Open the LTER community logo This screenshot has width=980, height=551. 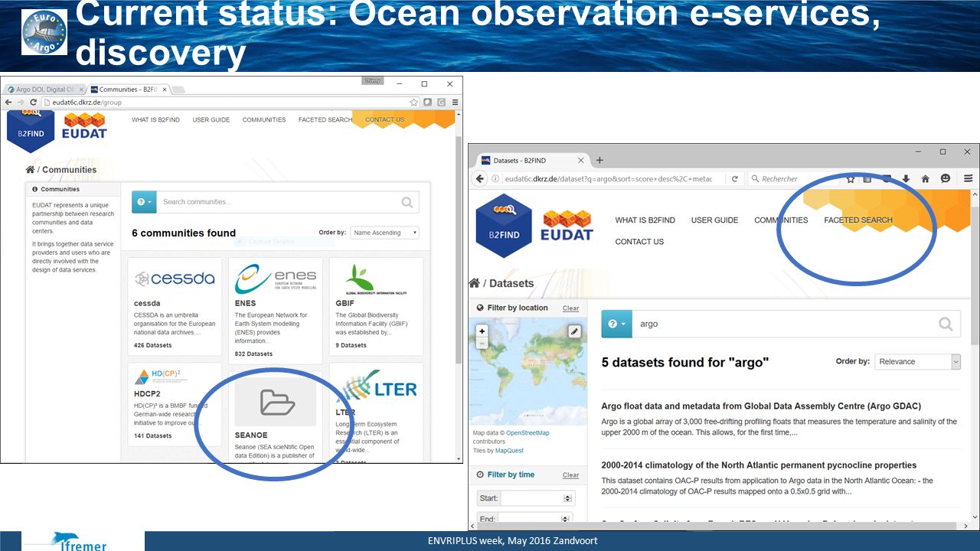coord(376,386)
